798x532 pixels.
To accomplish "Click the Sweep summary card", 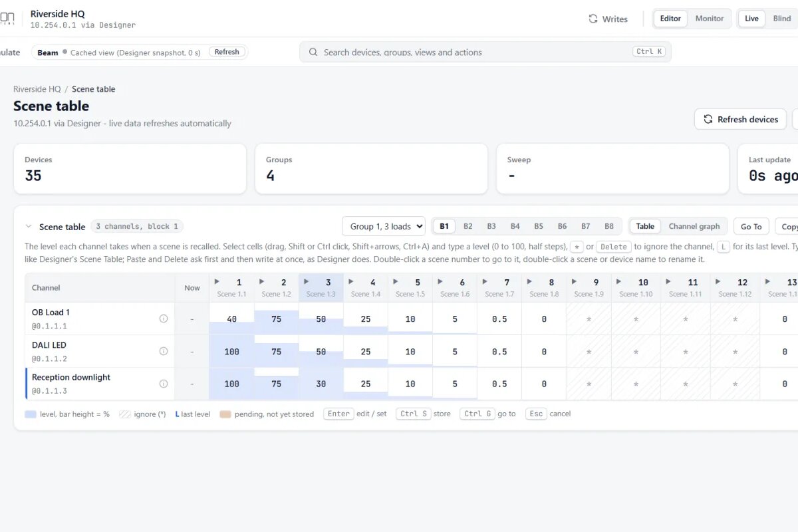I will pos(612,169).
